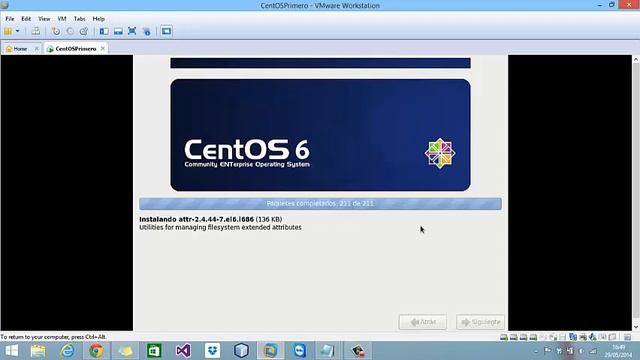640x360 pixels.
Task: Open TeamViewer from taskbar
Action: (299, 351)
